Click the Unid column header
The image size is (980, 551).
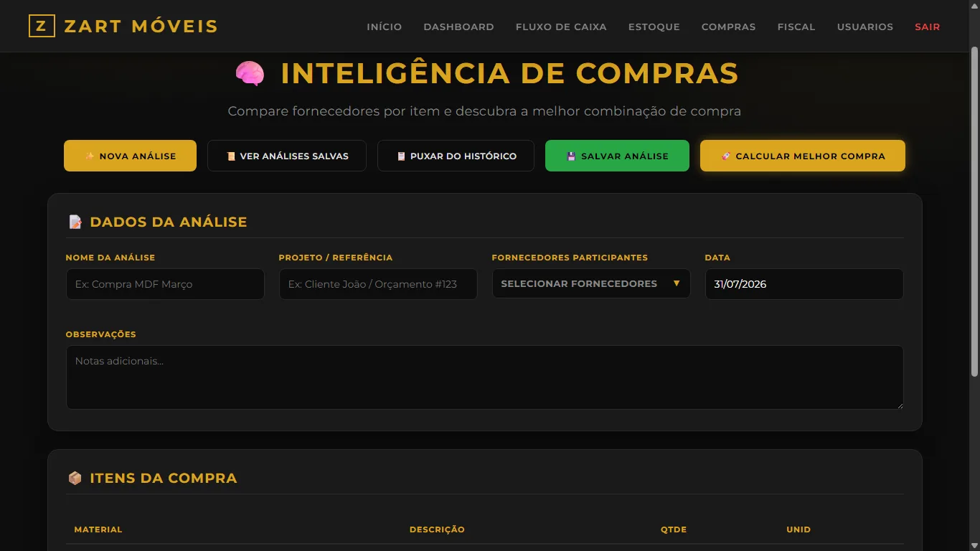tap(798, 529)
